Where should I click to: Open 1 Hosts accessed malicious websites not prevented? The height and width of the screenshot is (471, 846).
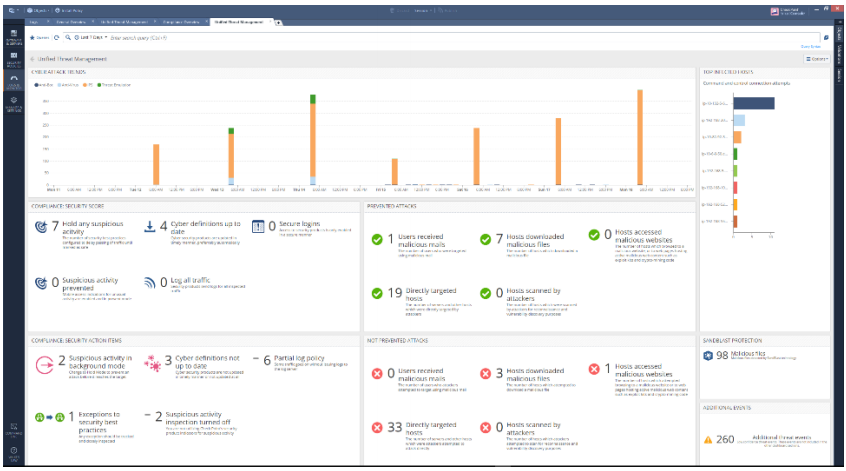click(639, 380)
